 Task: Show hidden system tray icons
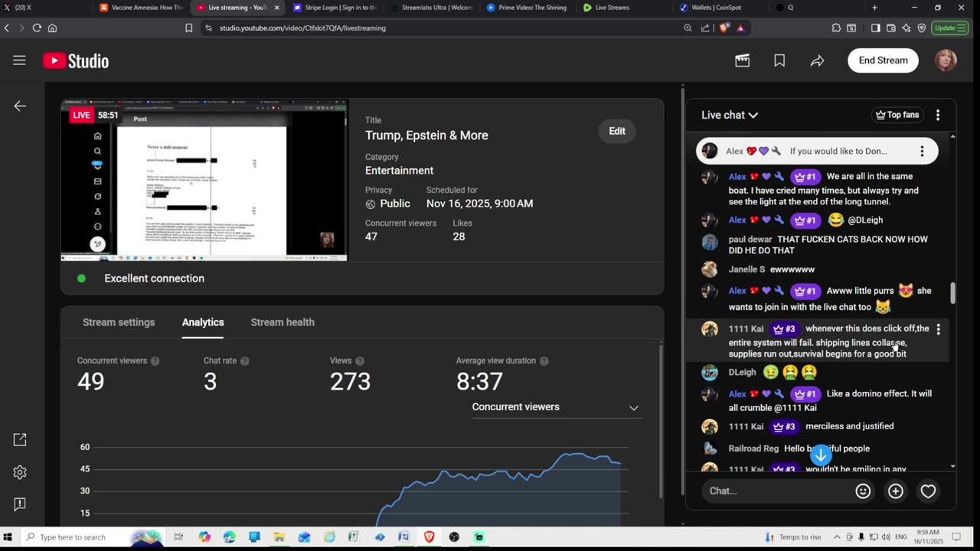(837, 537)
